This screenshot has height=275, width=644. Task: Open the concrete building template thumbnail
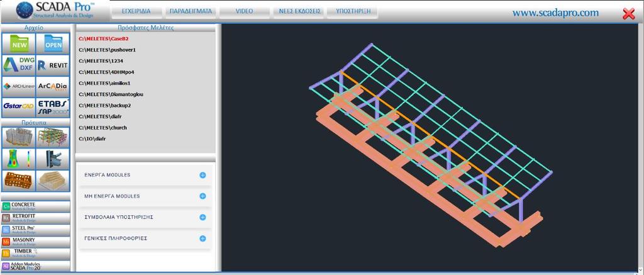pyautogui.click(x=19, y=138)
